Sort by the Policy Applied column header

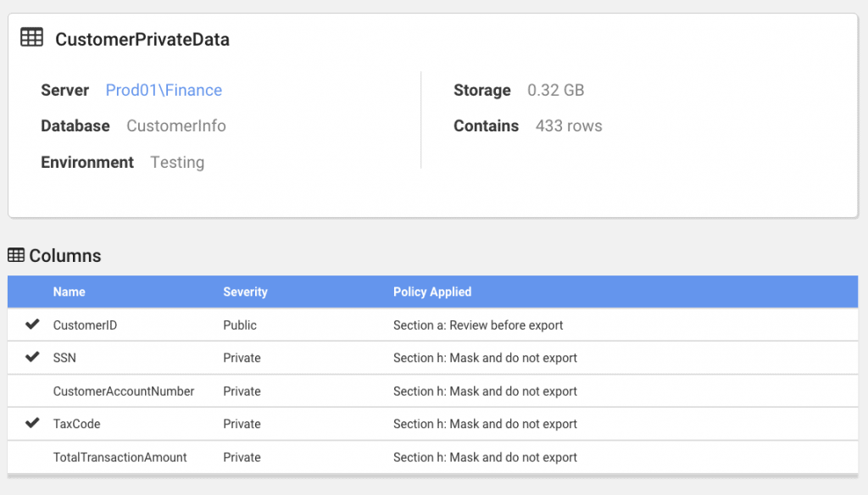pyautogui.click(x=432, y=292)
